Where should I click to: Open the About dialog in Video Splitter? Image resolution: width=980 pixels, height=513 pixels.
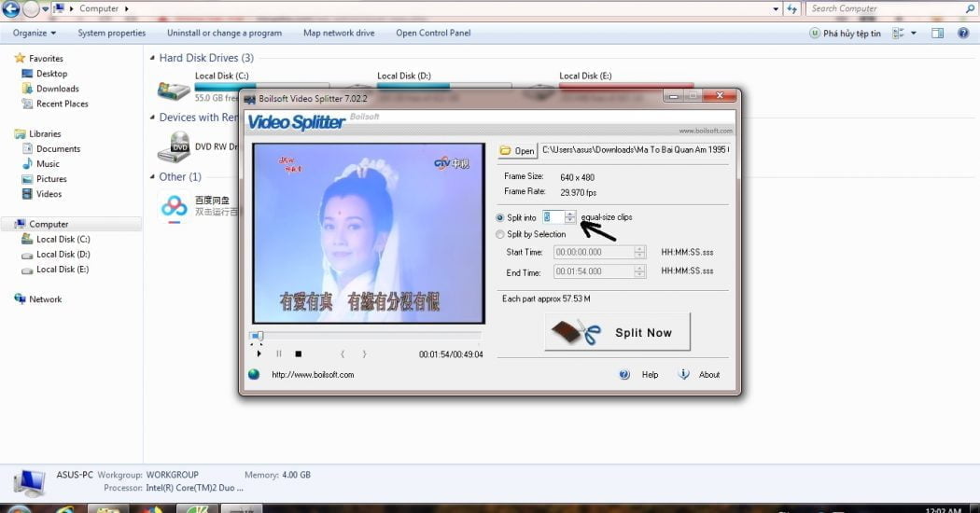pos(699,374)
